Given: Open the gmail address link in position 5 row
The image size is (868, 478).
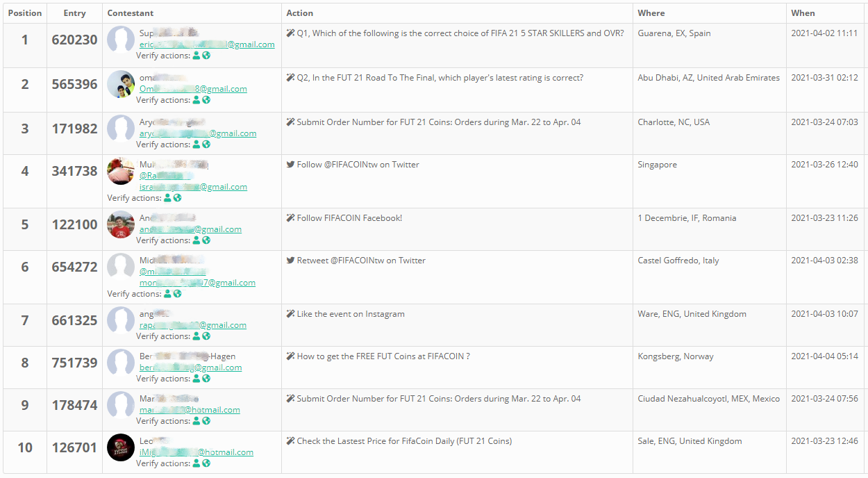Looking at the screenshot, I should point(190,229).
